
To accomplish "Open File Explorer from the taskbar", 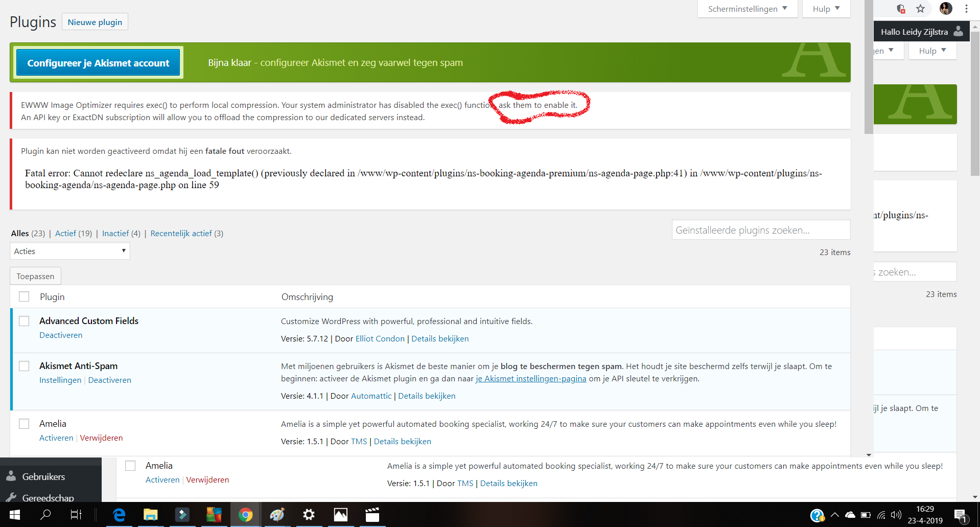I will [150, 515].
